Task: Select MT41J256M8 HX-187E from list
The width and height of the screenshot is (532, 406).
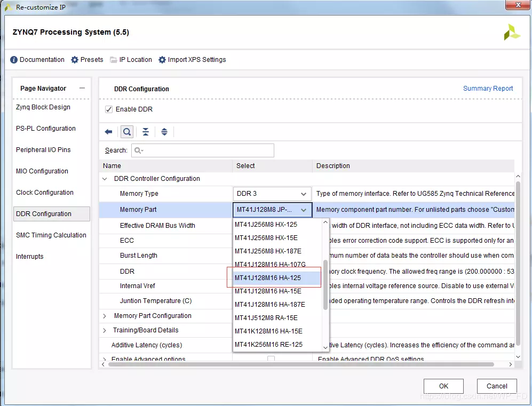Action: (277, 251)
